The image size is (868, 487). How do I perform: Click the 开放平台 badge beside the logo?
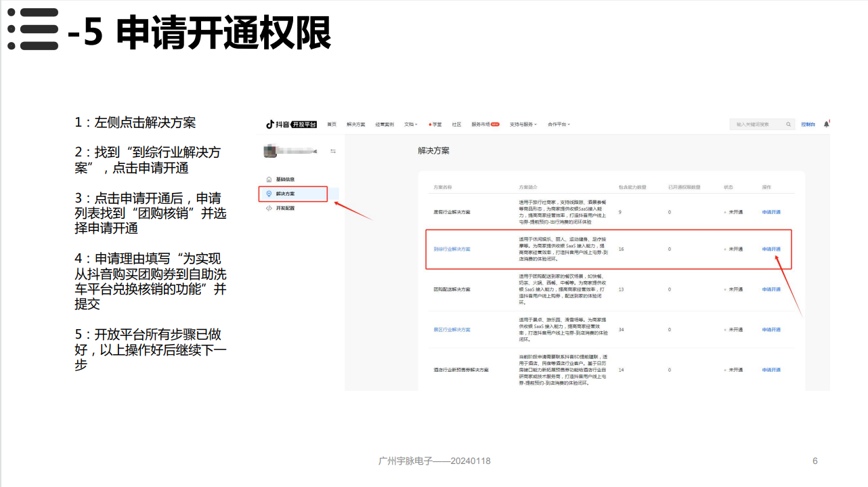[x=304, y=124]
